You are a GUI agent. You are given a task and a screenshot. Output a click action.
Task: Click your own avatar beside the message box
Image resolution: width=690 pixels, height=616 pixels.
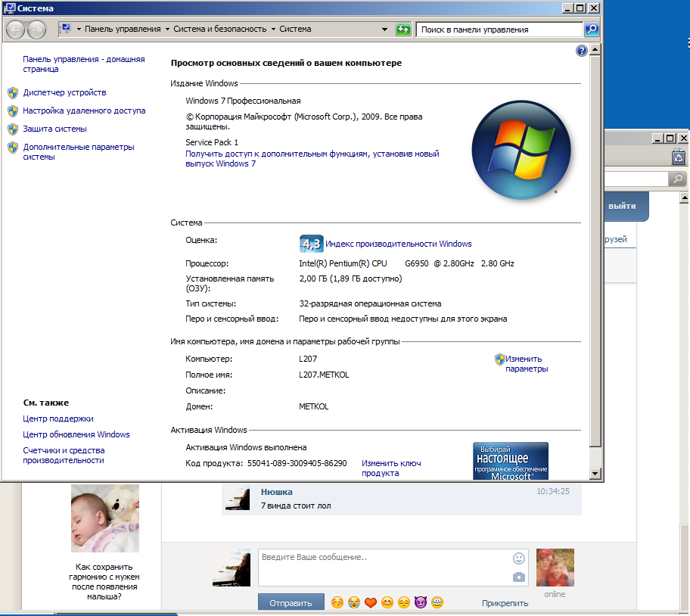[232, 567]
